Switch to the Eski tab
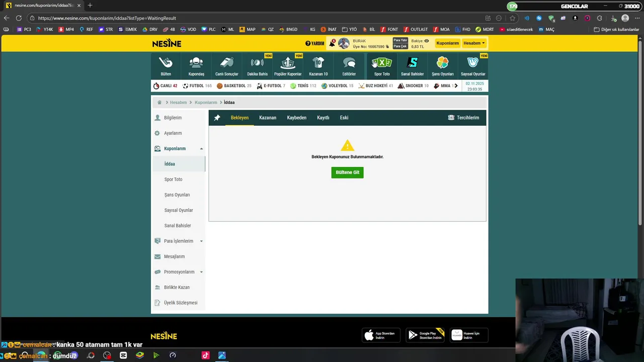 (x=344, y=118)
